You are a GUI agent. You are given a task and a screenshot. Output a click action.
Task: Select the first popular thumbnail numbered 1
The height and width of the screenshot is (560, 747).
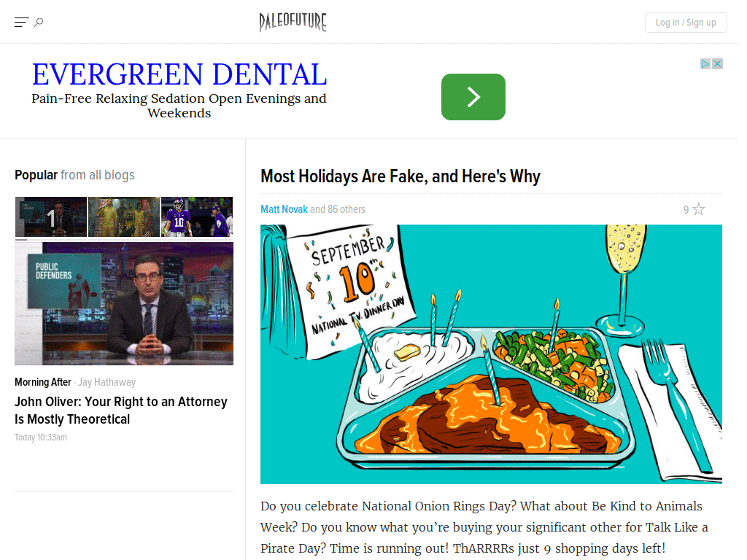click(x=50, y=217)
